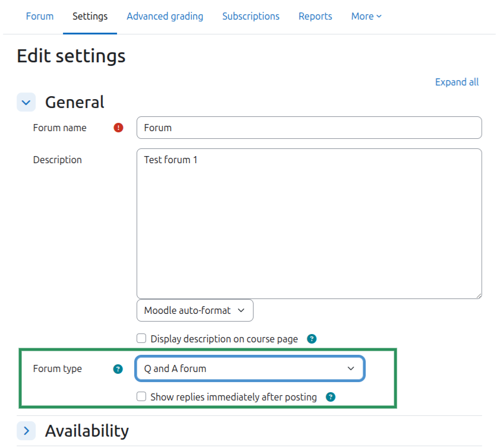
Task: Click the Edit settings heading
Action: pyautogui.click(x=71, y=56)
